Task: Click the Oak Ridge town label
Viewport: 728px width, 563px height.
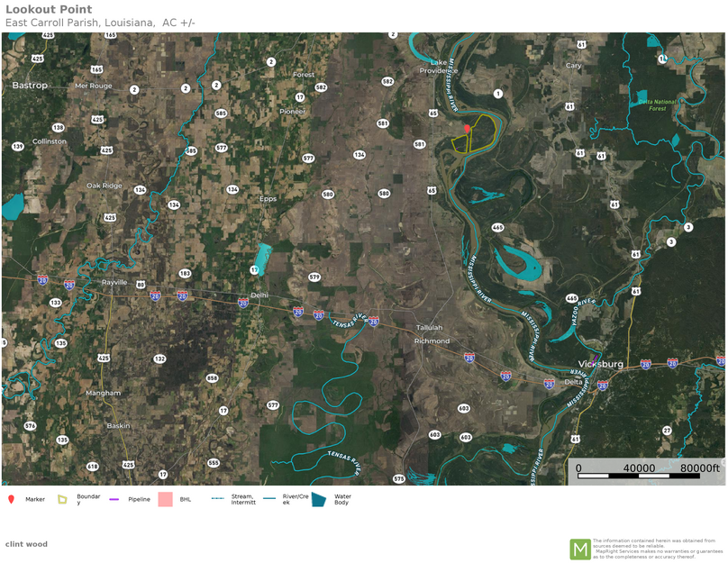Action: click(104, 186)
